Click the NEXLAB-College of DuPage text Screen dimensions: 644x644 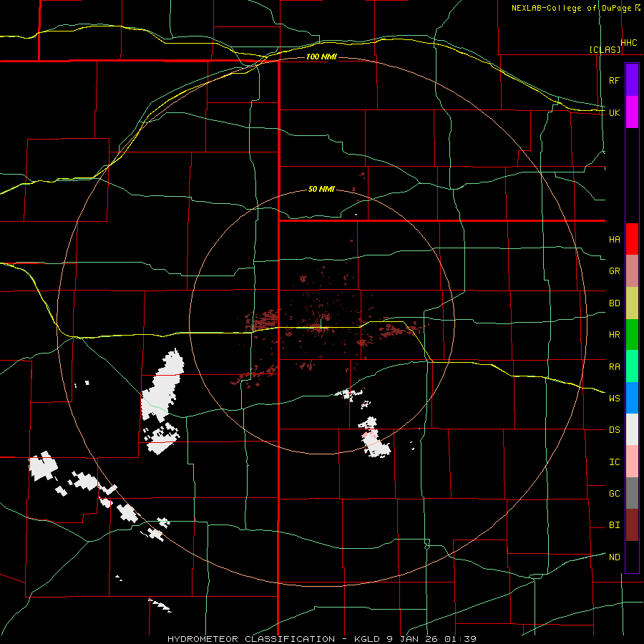coord(571,8)
